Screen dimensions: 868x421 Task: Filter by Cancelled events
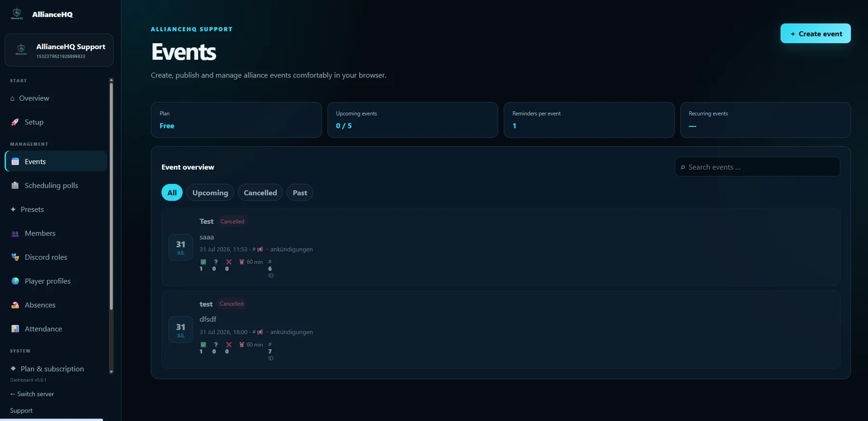[x=260, y=193]
